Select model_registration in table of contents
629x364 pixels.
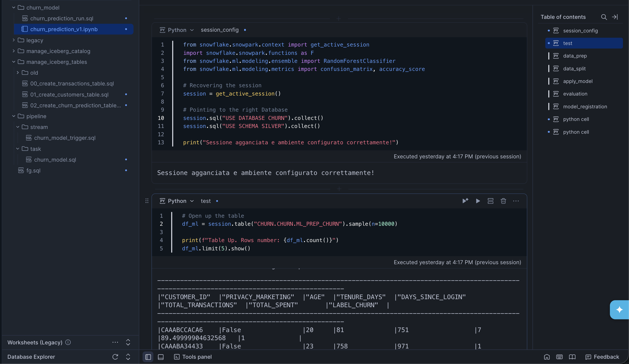(585, 107)
